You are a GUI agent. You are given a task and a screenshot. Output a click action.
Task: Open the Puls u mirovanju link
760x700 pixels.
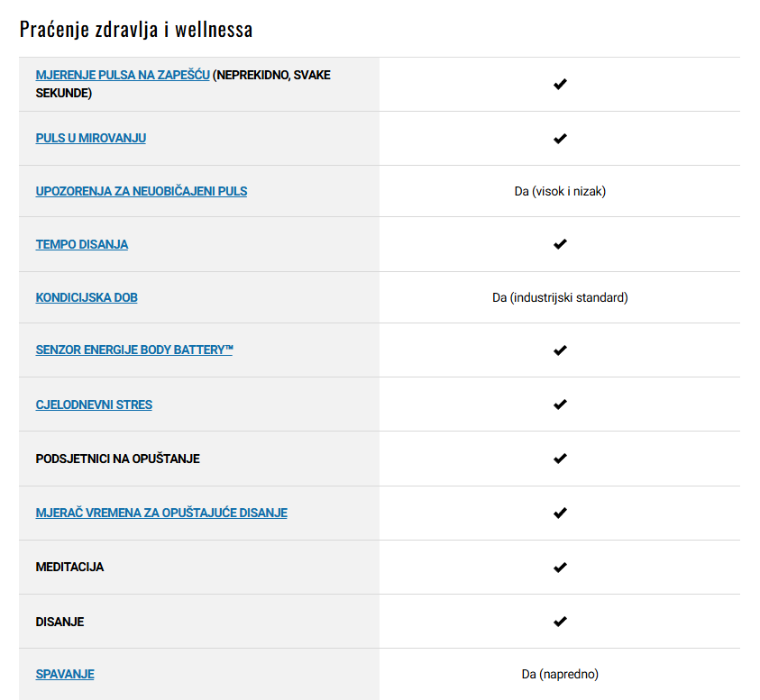pos(91,138)
